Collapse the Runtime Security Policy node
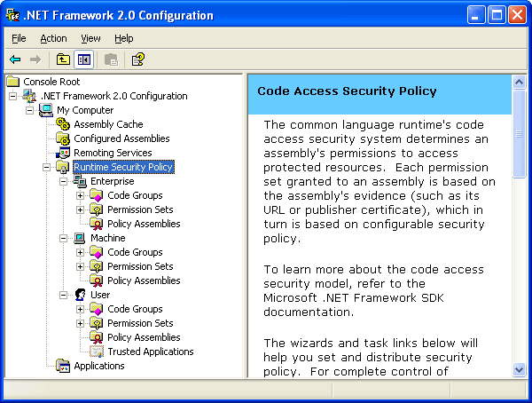 click(x=46, y=167)
